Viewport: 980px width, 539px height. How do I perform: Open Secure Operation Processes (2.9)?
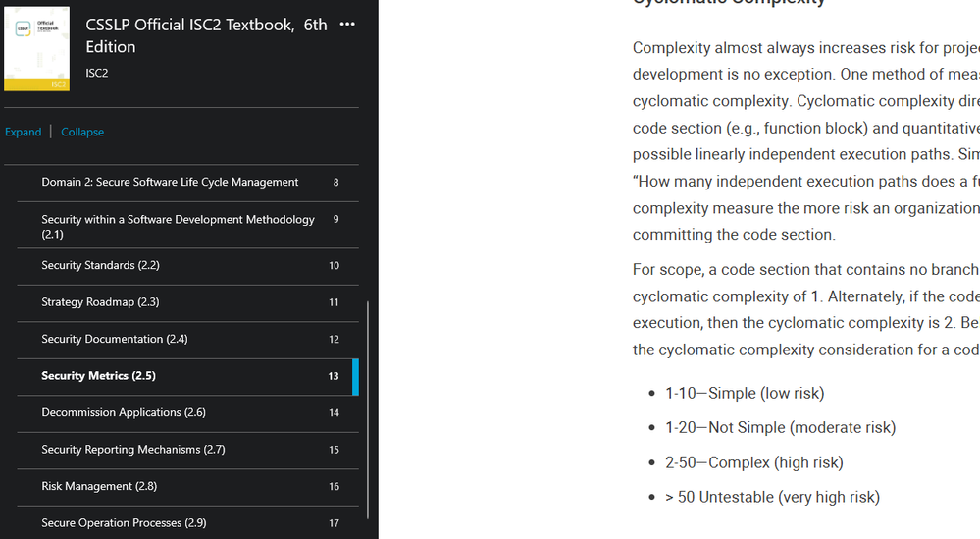[x=124, y=523]
